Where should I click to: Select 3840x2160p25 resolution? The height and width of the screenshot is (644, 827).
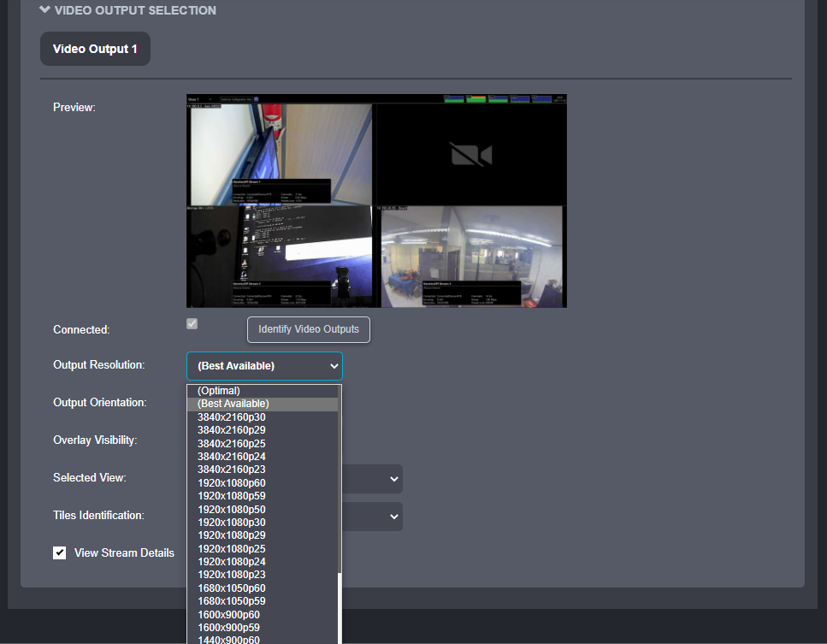click(x=263, y=444)
